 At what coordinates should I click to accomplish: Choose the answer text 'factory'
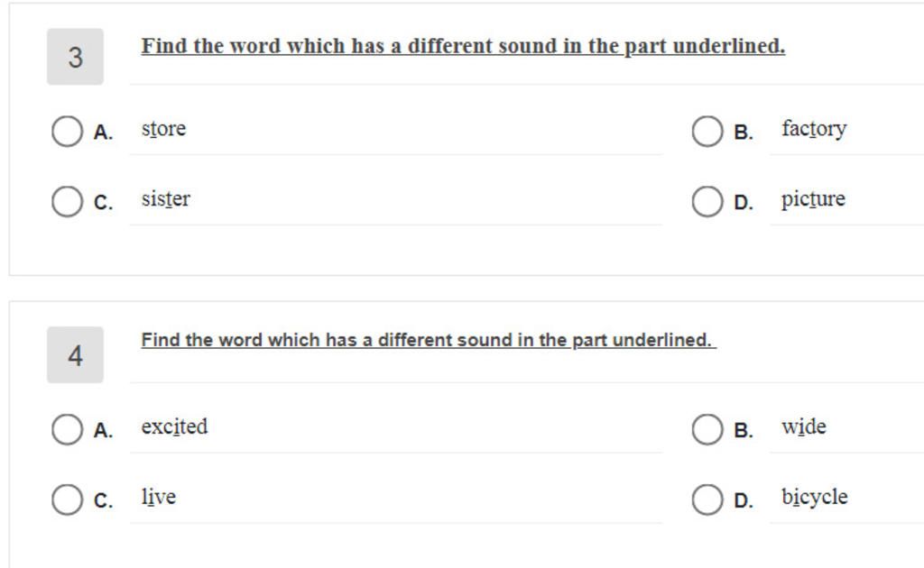(x=814, y=129)
